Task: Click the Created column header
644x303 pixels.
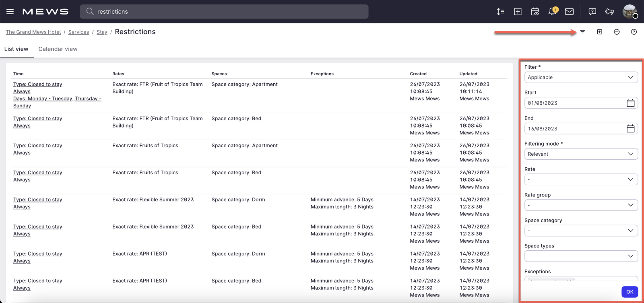Action: pyautogui.click(x=418, y=74)
